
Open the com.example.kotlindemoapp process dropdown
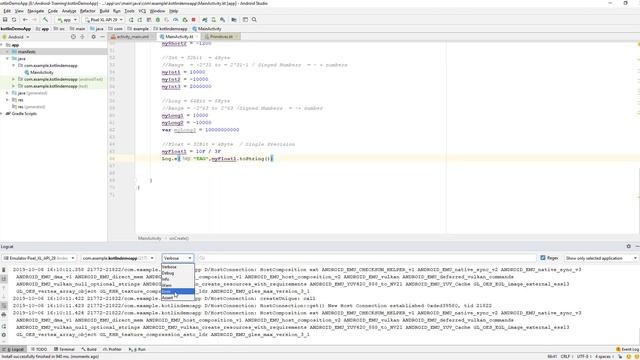118,258
